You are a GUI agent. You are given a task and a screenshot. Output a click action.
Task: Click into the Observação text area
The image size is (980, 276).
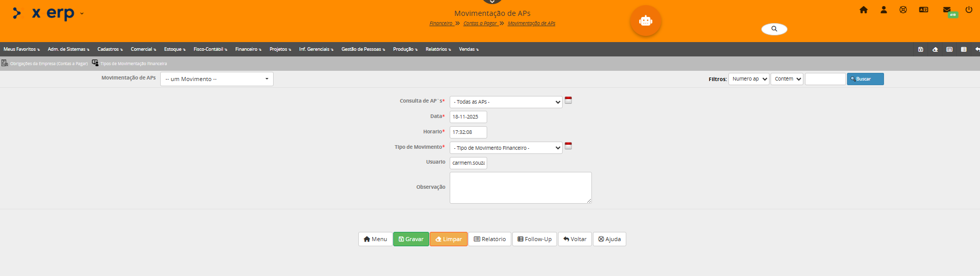pos(521,188)
